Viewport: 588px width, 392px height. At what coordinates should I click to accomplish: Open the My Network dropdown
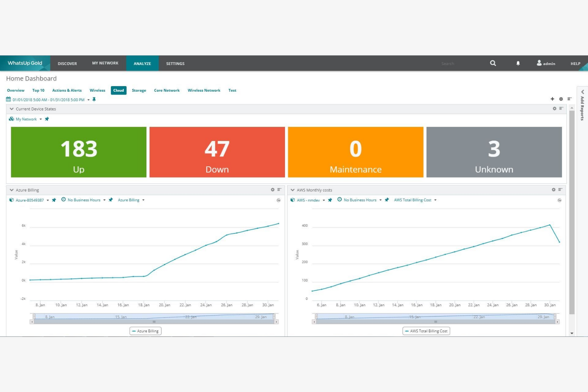(x=41, y=119)
